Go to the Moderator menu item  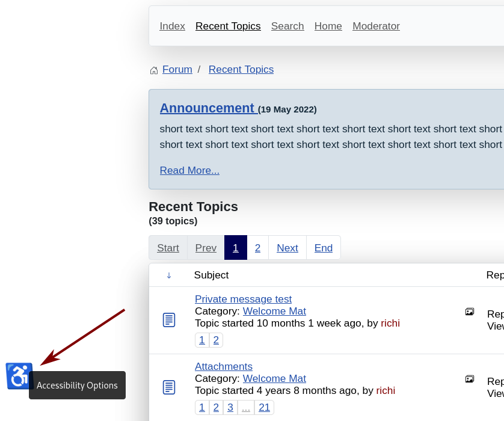[x=376, y=26]
